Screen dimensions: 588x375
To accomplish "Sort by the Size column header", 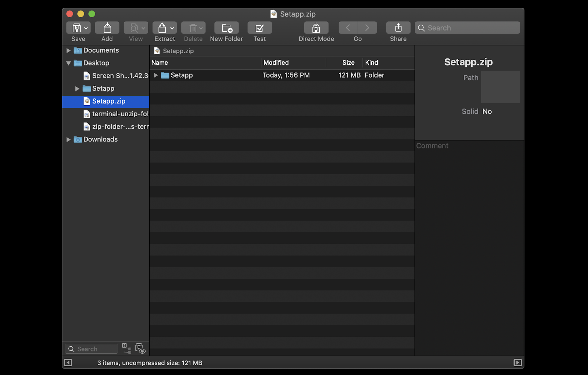I will pyautogui.click(x=344, y=63).
